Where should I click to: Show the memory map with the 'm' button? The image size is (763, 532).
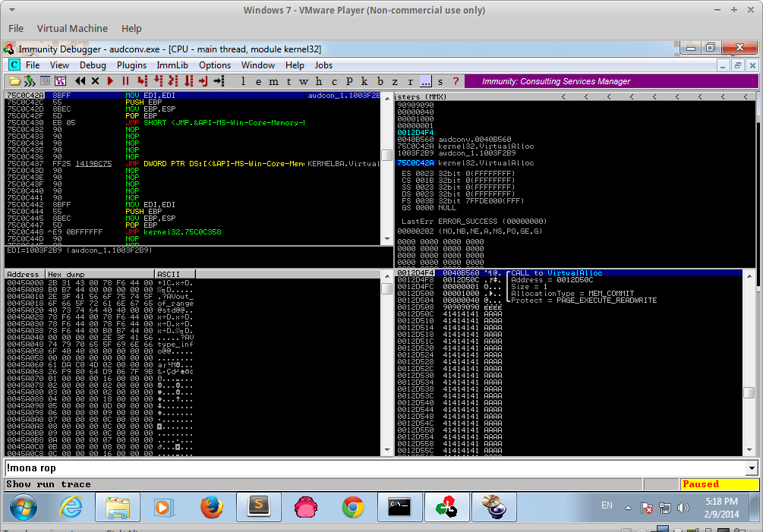[274, 81]
